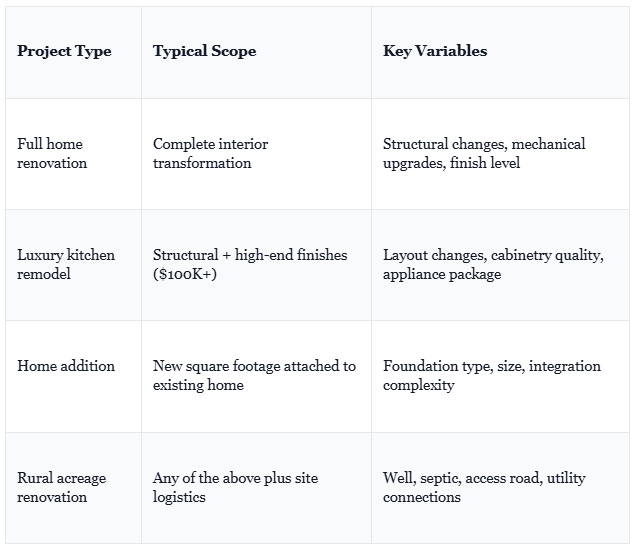Click the structural changes, mechanical upgrades cell
Image resolution: width=633 pixels, height=548 pixels.
coord(500,154)
